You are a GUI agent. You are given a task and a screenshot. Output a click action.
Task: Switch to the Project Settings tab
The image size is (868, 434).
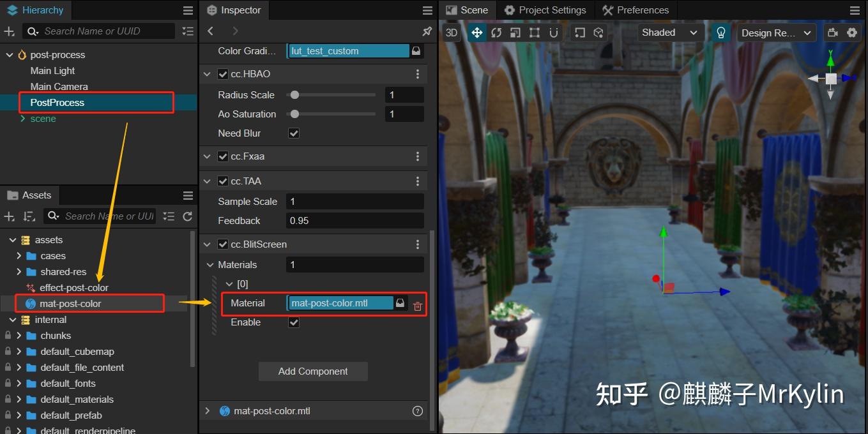coord(545,10)
